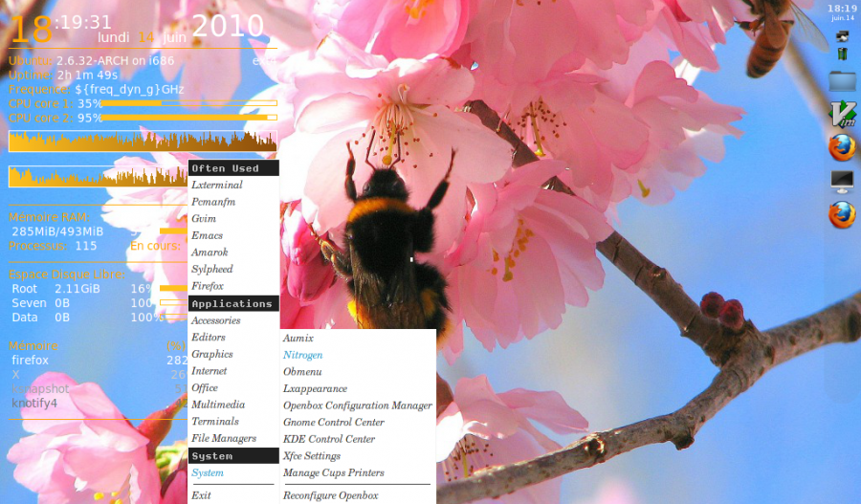Click the CPU core 2 usage bar
Screen dimensions: 861x504
189,118
